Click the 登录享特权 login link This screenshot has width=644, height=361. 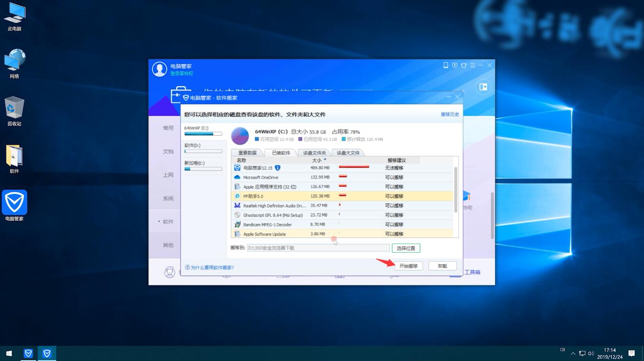[181, 73]
